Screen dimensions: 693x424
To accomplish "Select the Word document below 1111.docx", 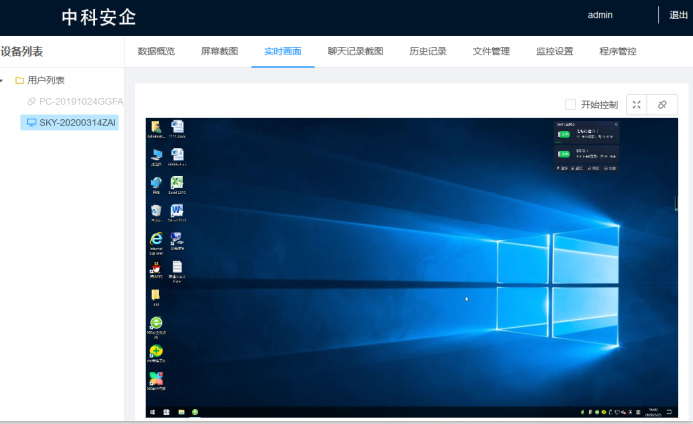I will [177, 157].
